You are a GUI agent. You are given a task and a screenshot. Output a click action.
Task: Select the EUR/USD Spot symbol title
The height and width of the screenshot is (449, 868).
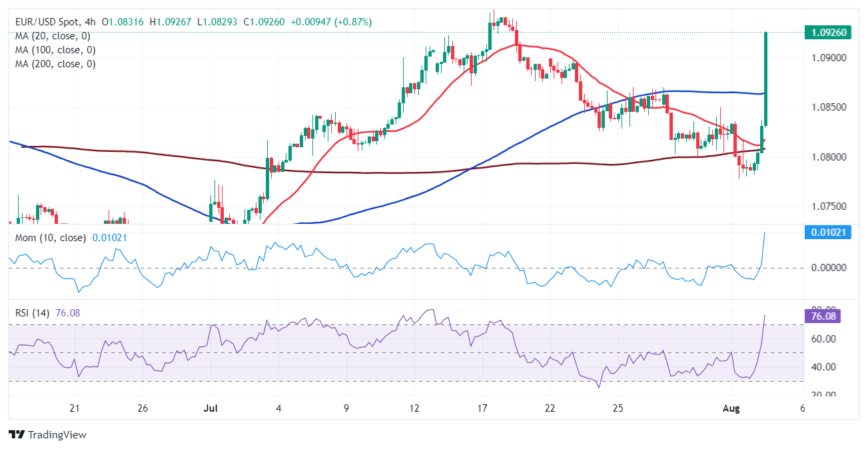click(48, 22)
